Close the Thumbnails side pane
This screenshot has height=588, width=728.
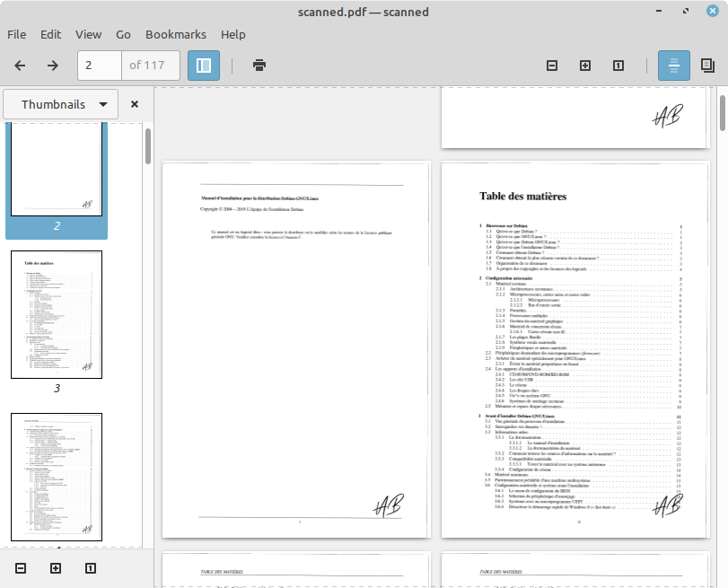[135, 104]
